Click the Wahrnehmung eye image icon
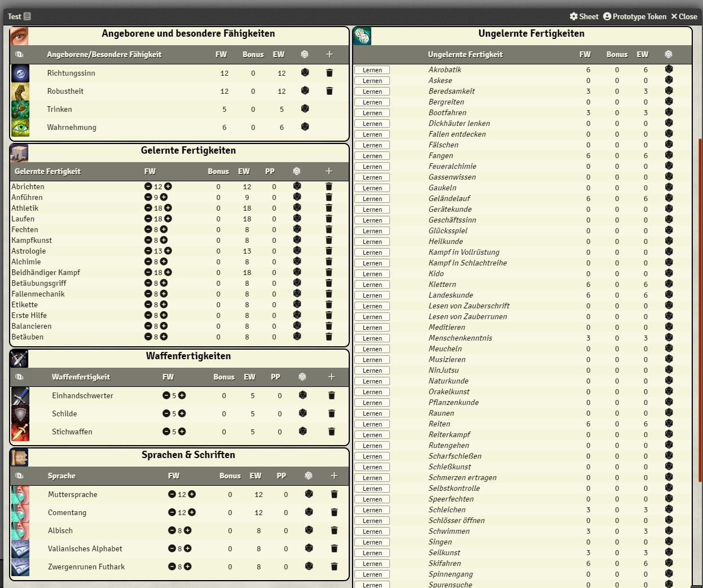 point(20,128)
